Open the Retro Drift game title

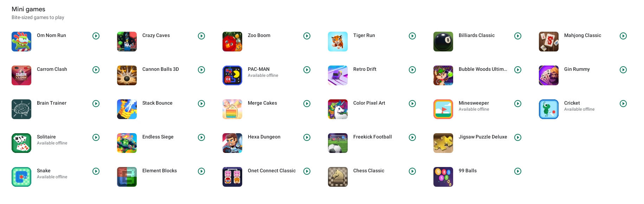tap(365, 69)
